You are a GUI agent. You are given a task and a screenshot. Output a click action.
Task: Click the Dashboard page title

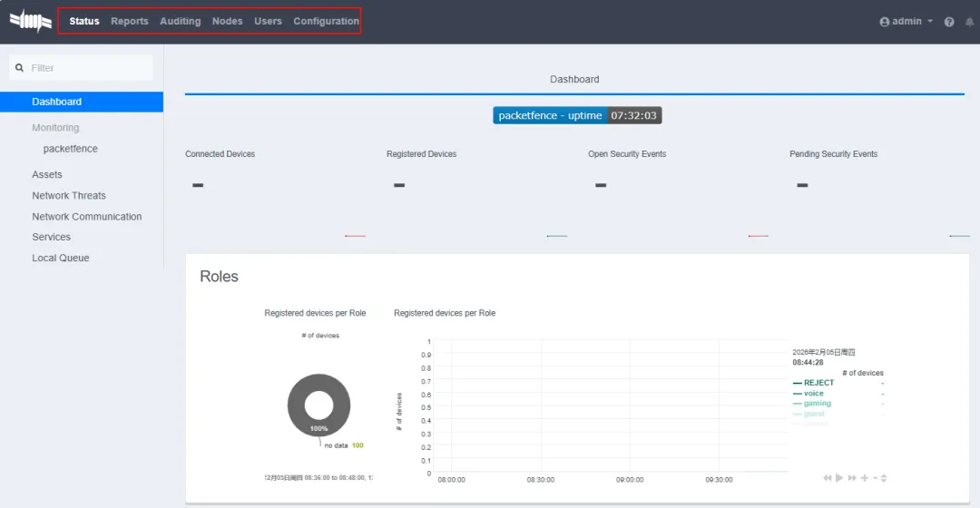[x=574, y=79]
